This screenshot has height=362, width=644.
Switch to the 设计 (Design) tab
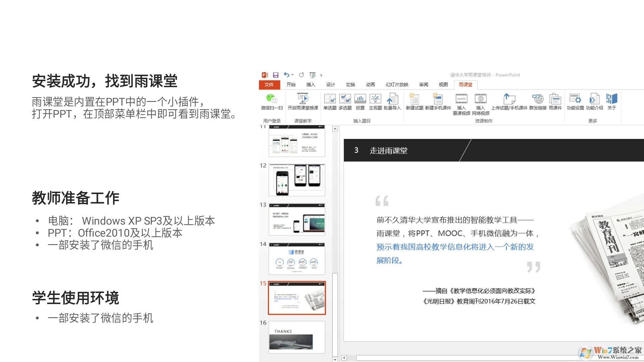[330, 85]
